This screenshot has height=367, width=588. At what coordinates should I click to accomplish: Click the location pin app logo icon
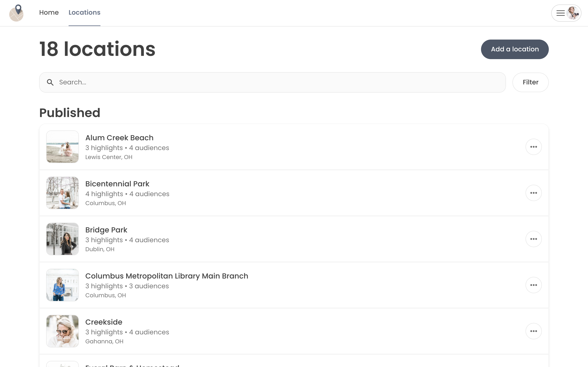[16, 13]
